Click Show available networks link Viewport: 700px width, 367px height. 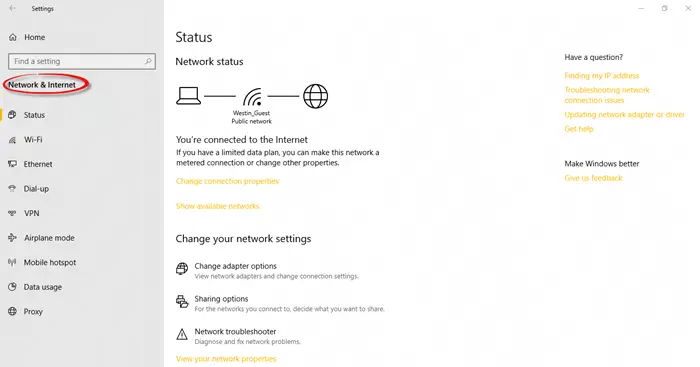click(217, 206)
